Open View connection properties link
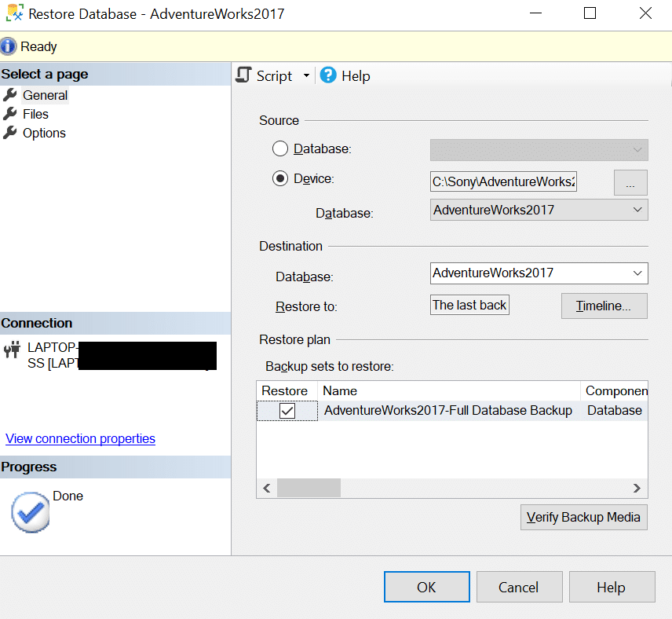The height and width of the screenshot is (619, 672). [x=80, y=438]
